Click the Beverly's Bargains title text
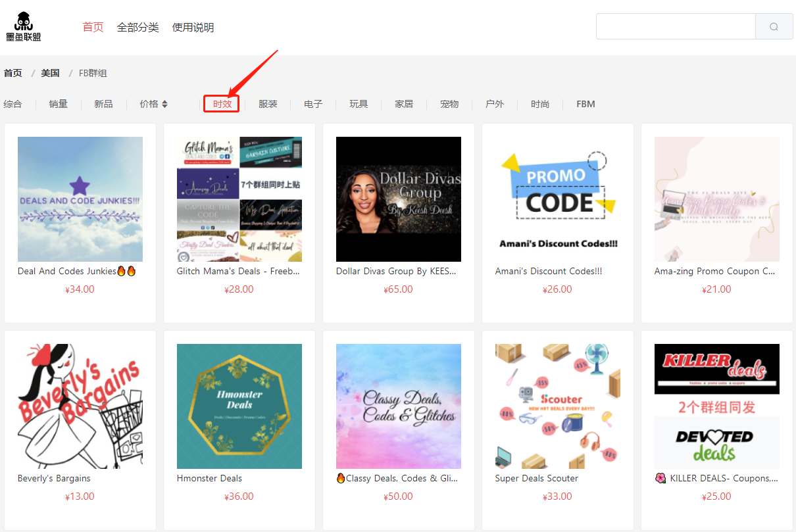 tap(54, 478)
